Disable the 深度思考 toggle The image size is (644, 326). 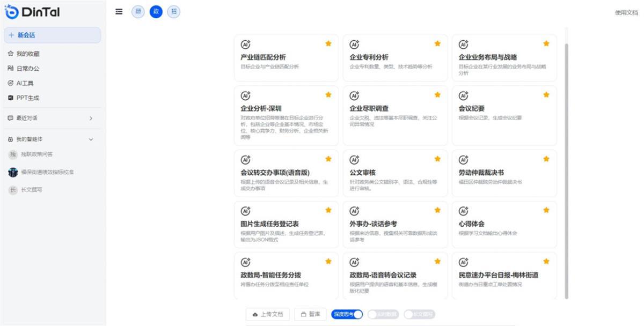[346, 314]
